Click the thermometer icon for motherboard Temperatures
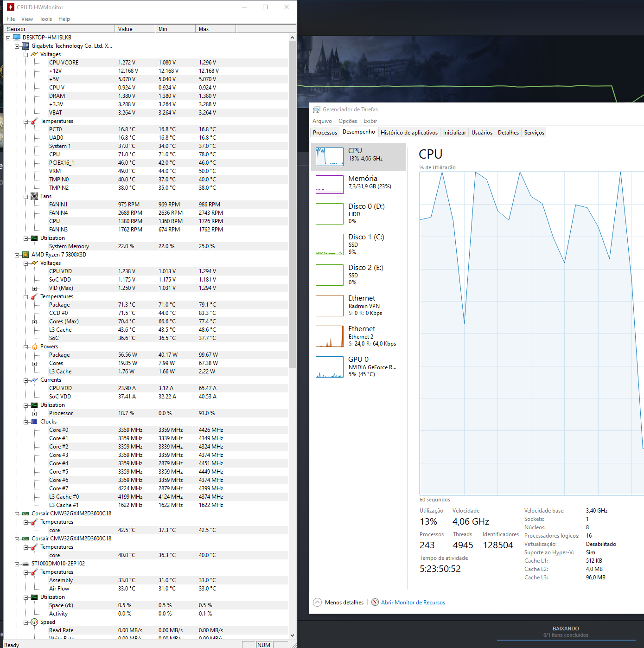The image size is (644, 648). pyautogui.click(x=34, y=121)
